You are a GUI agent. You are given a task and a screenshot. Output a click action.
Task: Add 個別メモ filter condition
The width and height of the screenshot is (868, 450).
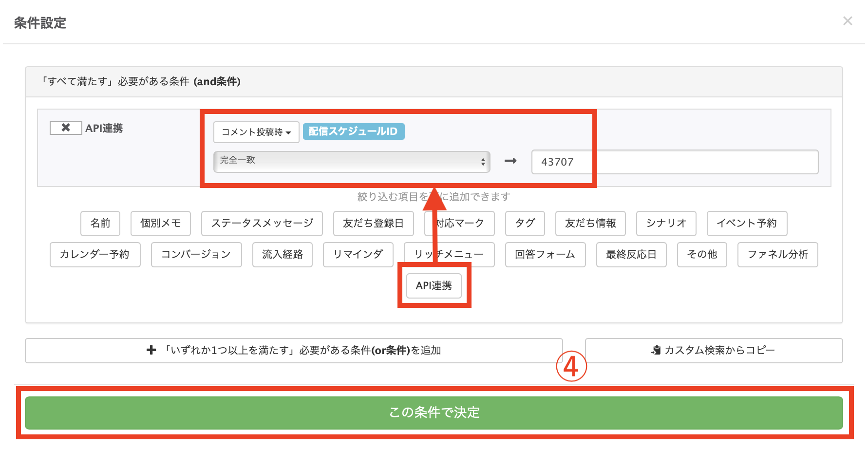click(160, 223)
